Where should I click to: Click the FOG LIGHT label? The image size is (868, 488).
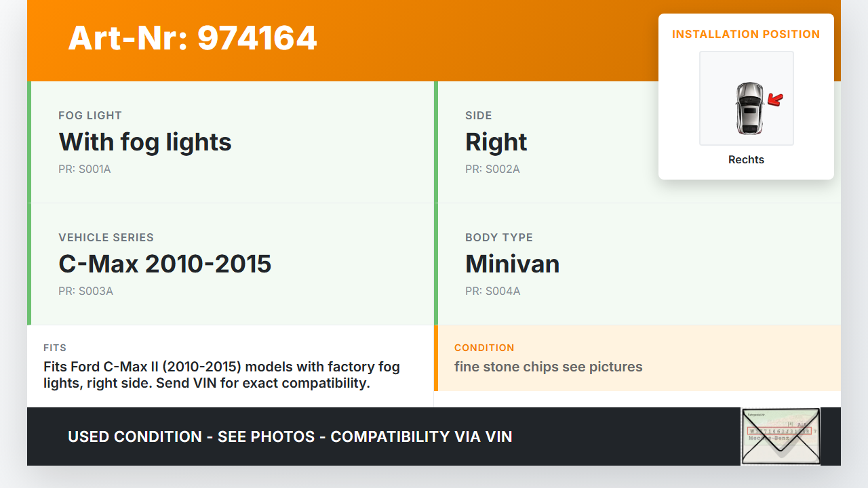[x=90, y=116]
